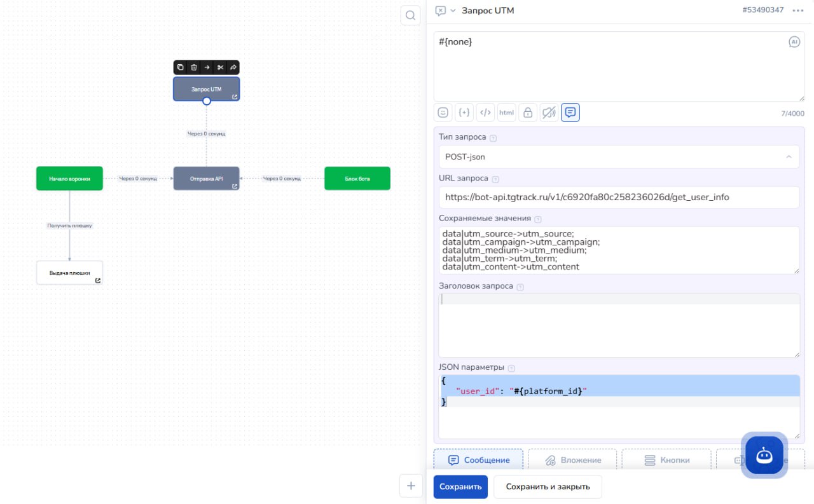Toggle the padlock content protection button
Screen dimensions: 814x504
click(x=527, y=112)
